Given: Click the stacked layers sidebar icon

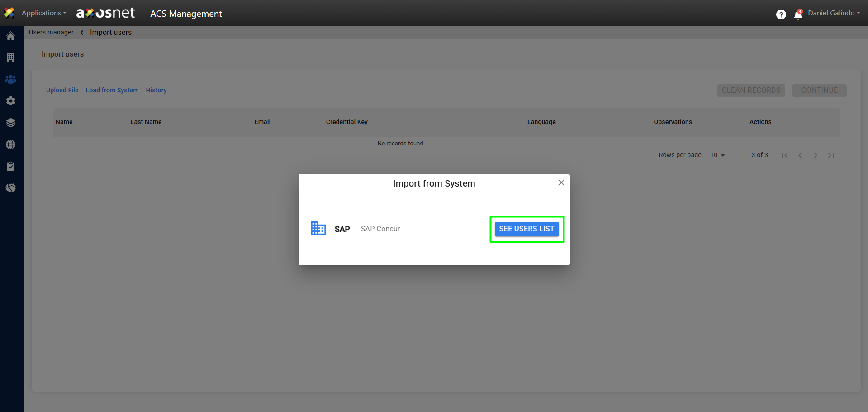Looking at the screenshot, I should 11,123.
